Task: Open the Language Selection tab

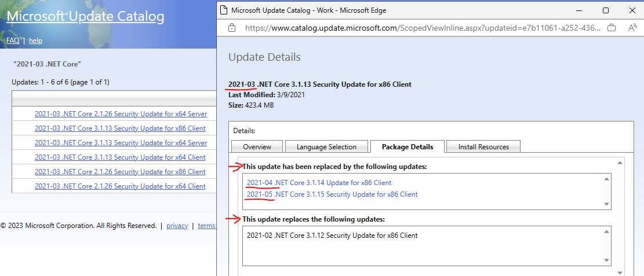Action: click(326, 146)
